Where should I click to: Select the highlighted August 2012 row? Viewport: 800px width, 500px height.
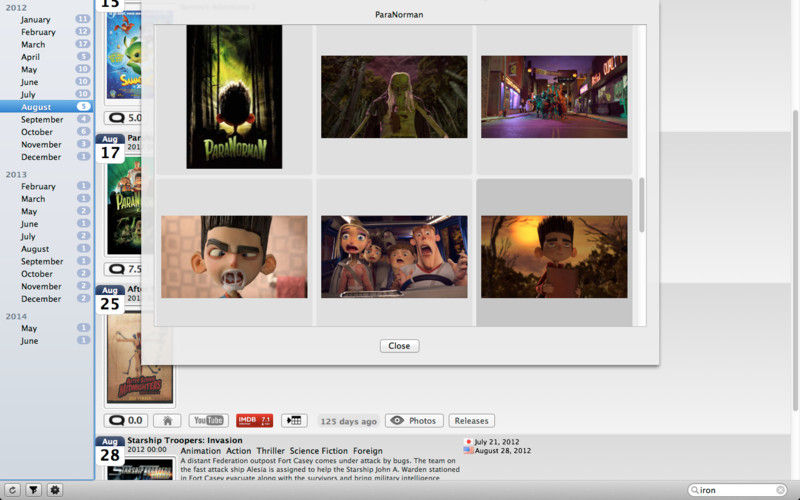(x=47, y=107)
